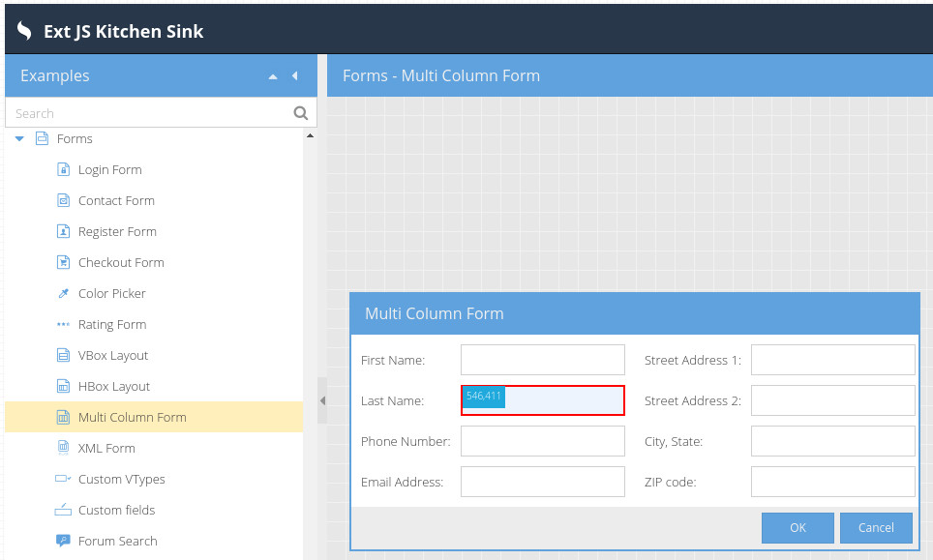The image size is (933, 560).
Task: Focus the ZIP code text field
Action: coord(832,482)
